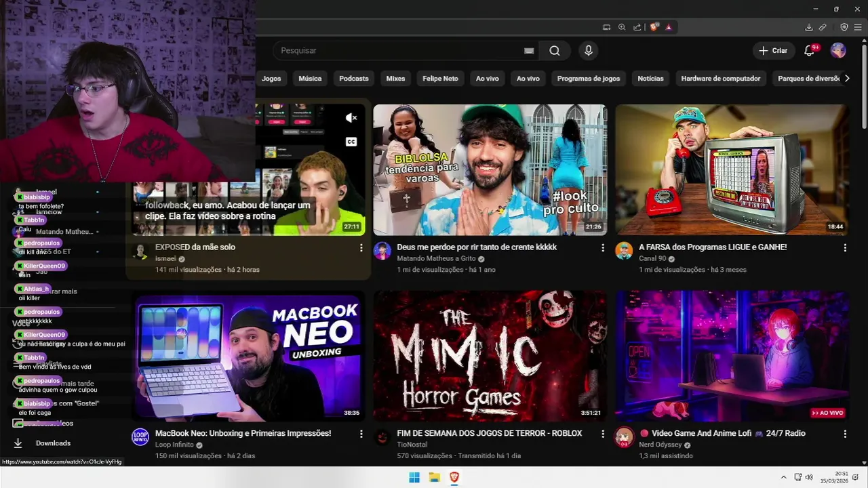868x488 pixels.
Task: Start voice search with the microphone icon
Action: coord(589,51)
